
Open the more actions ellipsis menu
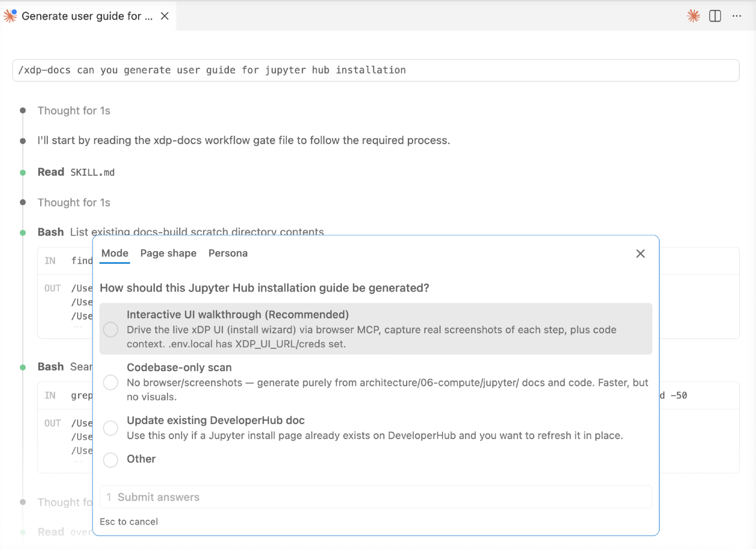[737, 16]
